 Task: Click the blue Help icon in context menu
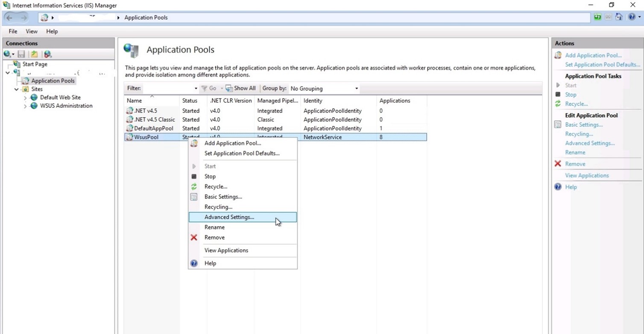(194, 263)
